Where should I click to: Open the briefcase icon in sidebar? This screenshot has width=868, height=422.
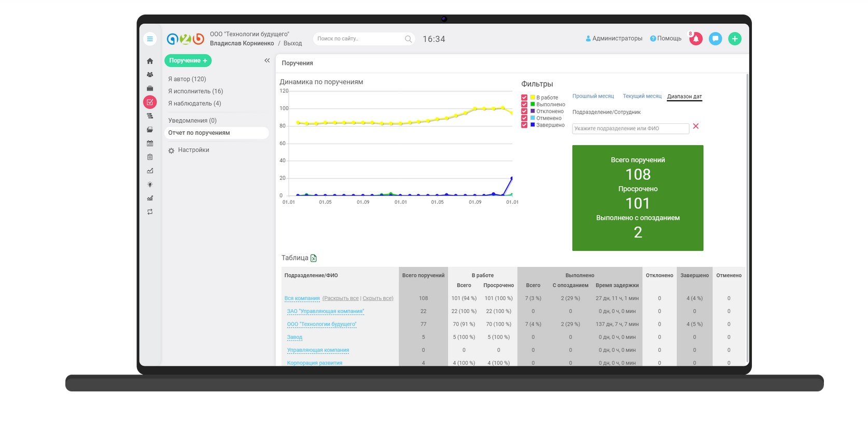pyautogui.click(x=150, y=89)
